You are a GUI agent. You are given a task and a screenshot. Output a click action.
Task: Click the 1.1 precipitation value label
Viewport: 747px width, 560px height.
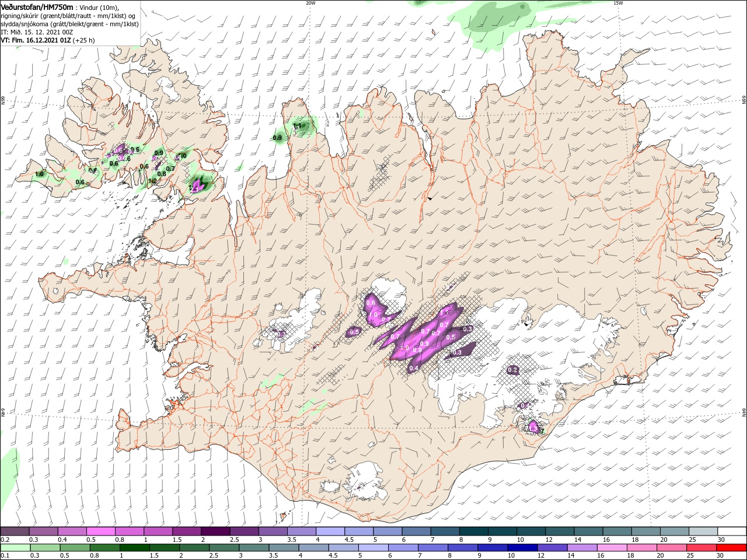point(297,126)
